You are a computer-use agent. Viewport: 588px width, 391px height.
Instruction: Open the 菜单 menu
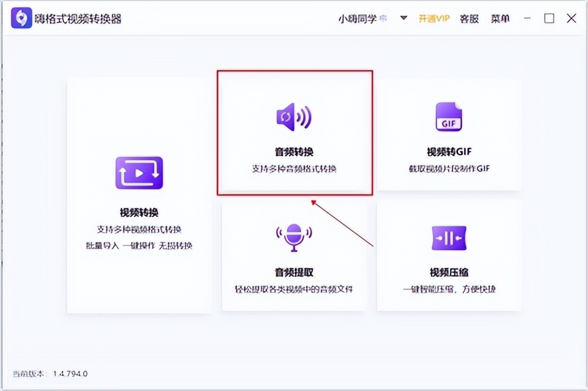coord(500,19)
